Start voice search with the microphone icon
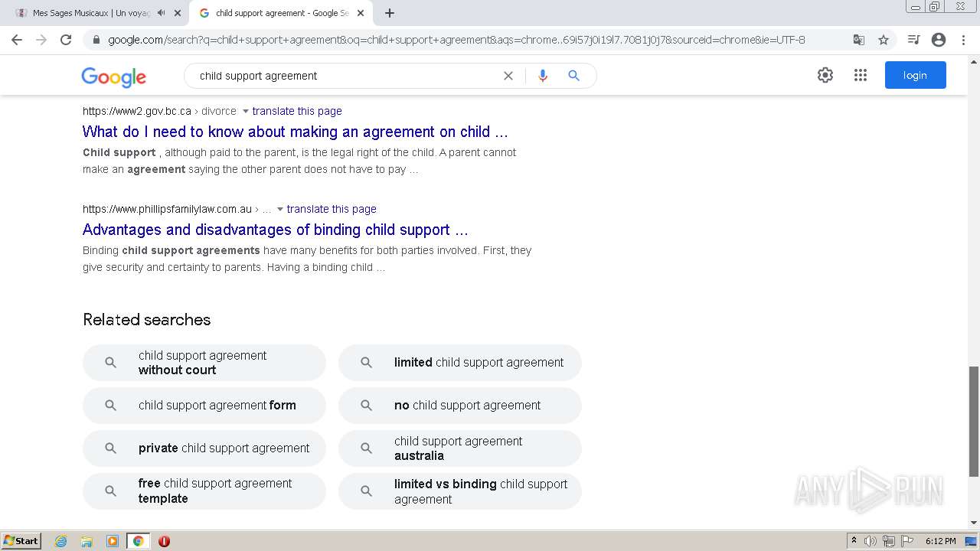980x551 pixels. [543, 76]
